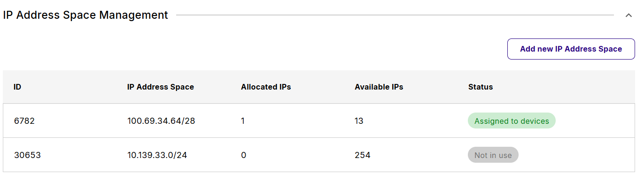Click Add new IP Address Space button
Viewport: 644px width, 181px height.
click(571, 49)
